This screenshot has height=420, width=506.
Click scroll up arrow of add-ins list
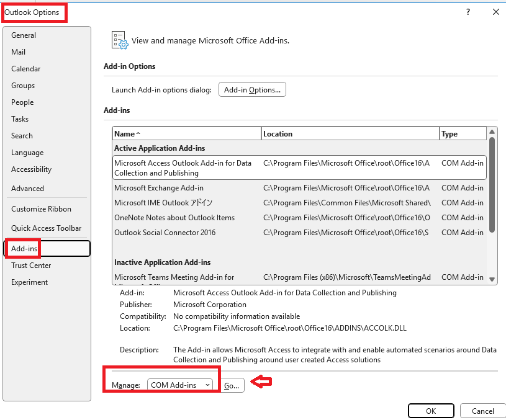(x=492, y=132)
